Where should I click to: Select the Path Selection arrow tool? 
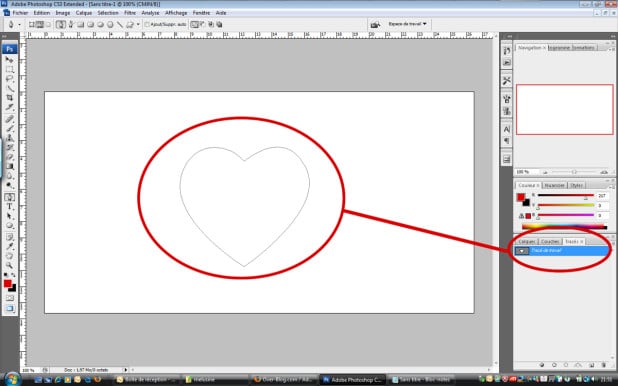(9, 216)
